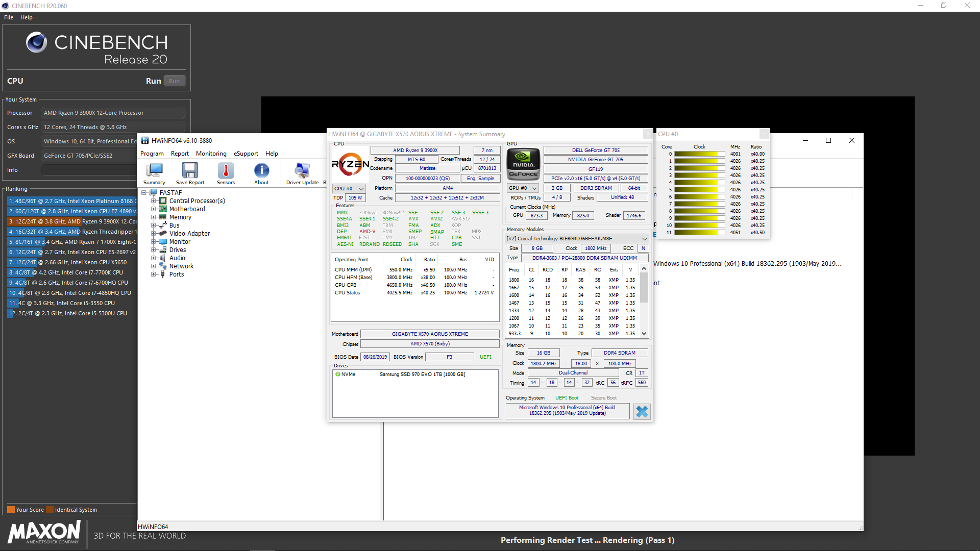The image size is (980, 551).
Task: Open the HWiNFO Report menu
Action: [x=180, y=154]
